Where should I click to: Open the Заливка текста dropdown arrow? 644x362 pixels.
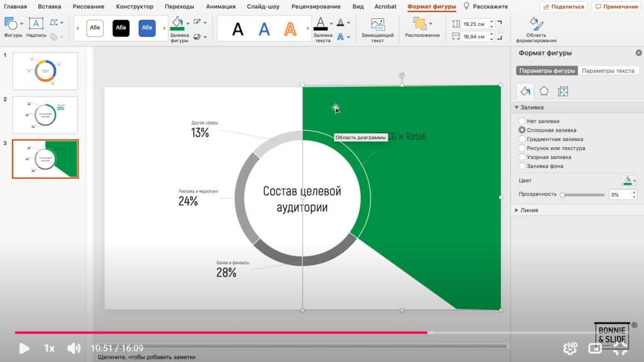(331, 23)
